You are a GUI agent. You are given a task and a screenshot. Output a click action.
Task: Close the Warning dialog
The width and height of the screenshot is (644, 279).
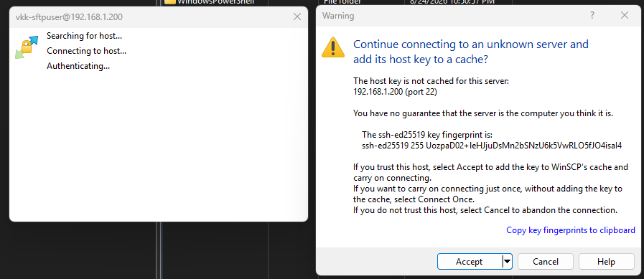tap(625, 16)
